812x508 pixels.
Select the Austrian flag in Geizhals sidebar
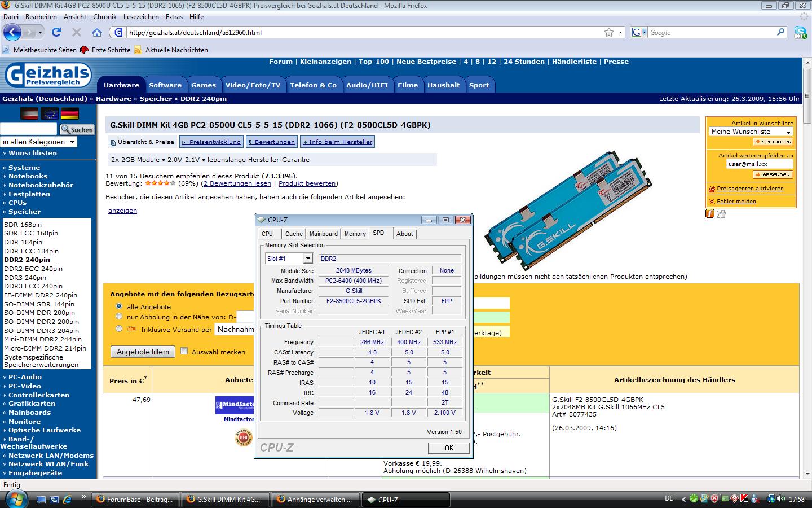pyautogui.click(x=29, y=113)
